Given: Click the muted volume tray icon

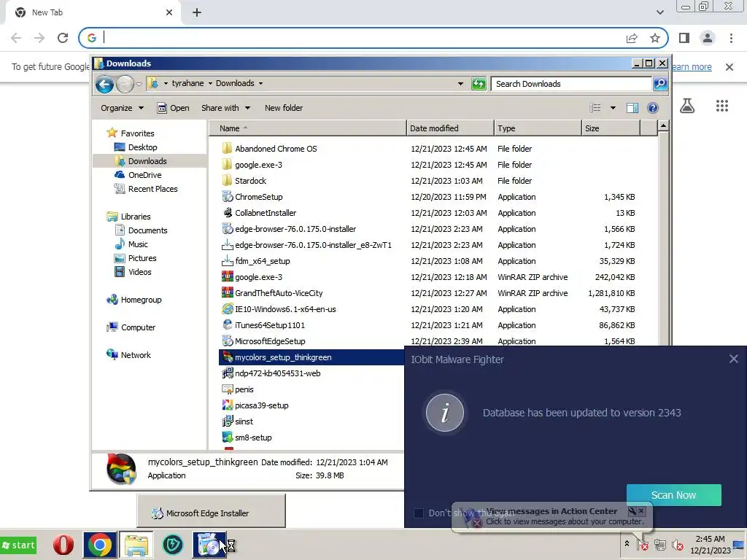Looking at the screenshot, I should coord(678,545).
